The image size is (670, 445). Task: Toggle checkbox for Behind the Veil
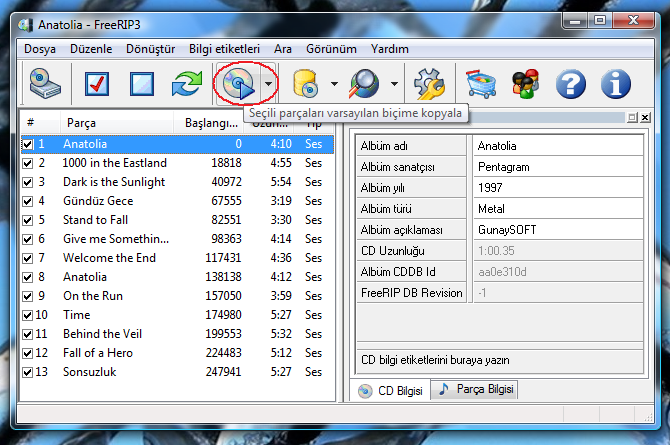(28, 334)
